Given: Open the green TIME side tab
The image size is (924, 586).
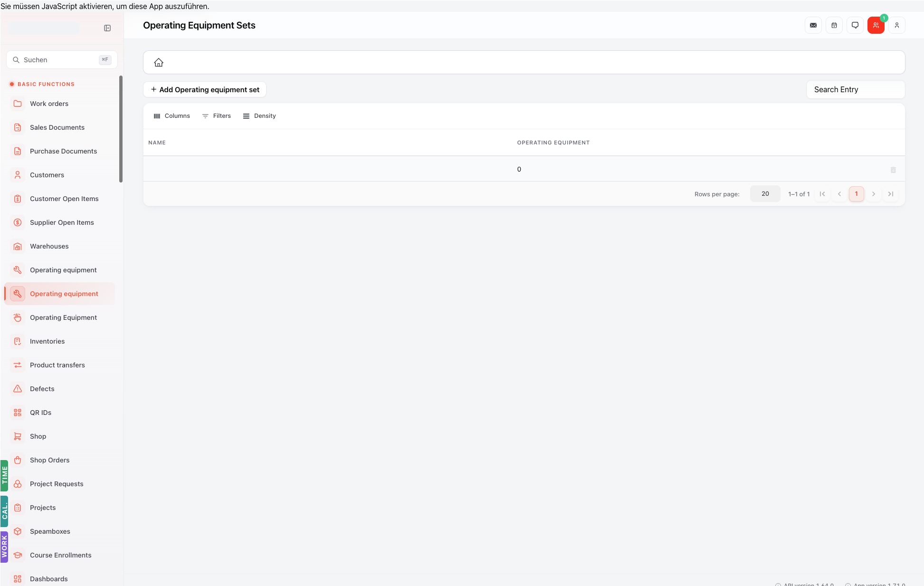Looking at the screenshot, I should [4, 475].
